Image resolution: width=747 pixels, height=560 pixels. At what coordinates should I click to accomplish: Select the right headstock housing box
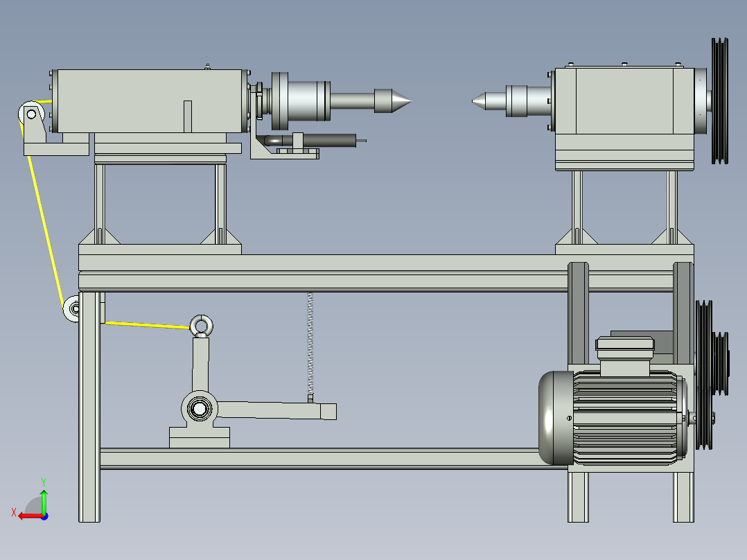(x=624, y=101)
